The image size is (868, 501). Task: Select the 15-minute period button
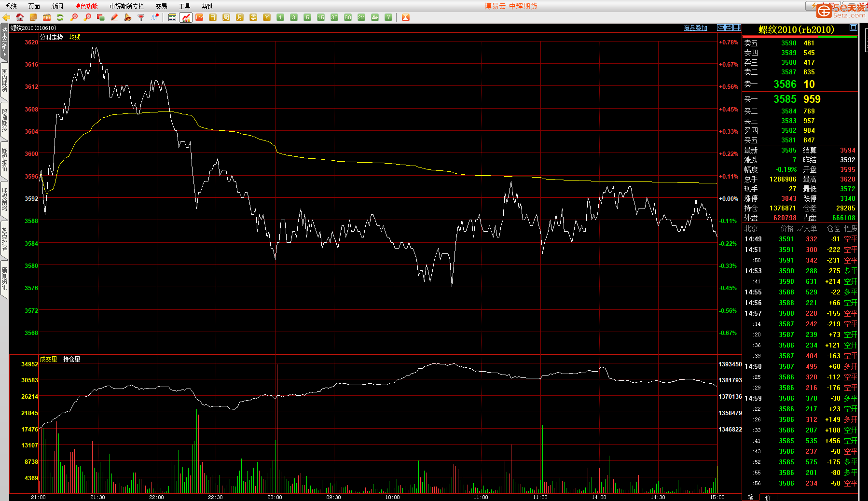[321, 17]
